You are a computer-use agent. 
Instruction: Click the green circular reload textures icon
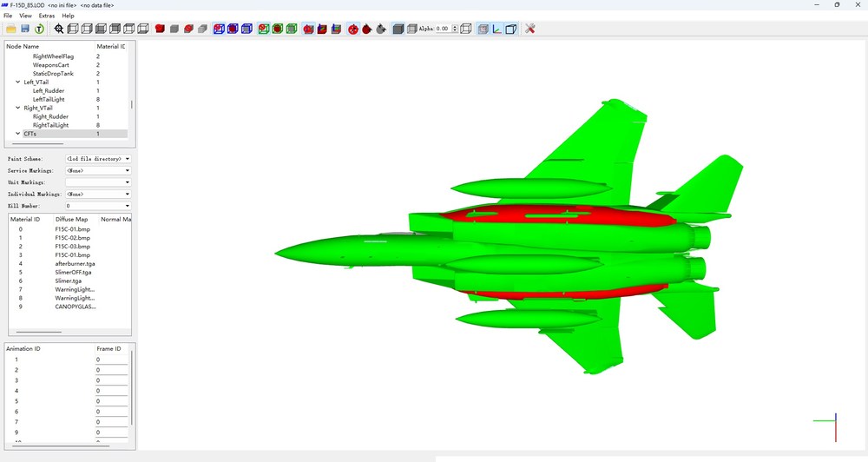point(39,29)
